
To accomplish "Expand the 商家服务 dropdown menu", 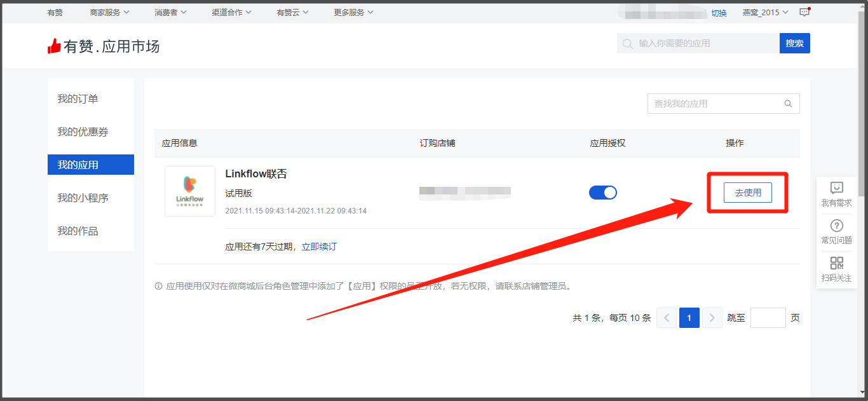I will tap(109, 12).
